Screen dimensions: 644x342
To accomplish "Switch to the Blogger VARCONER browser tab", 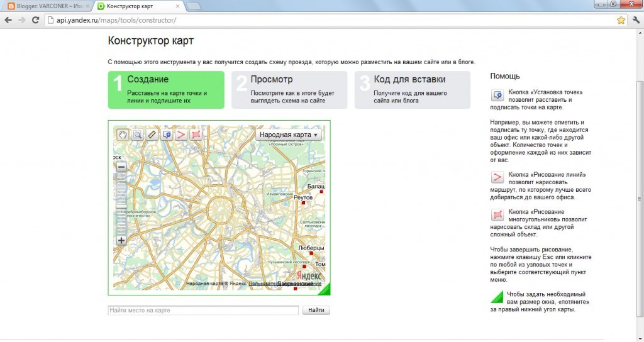I will click(x=48, y=6).
